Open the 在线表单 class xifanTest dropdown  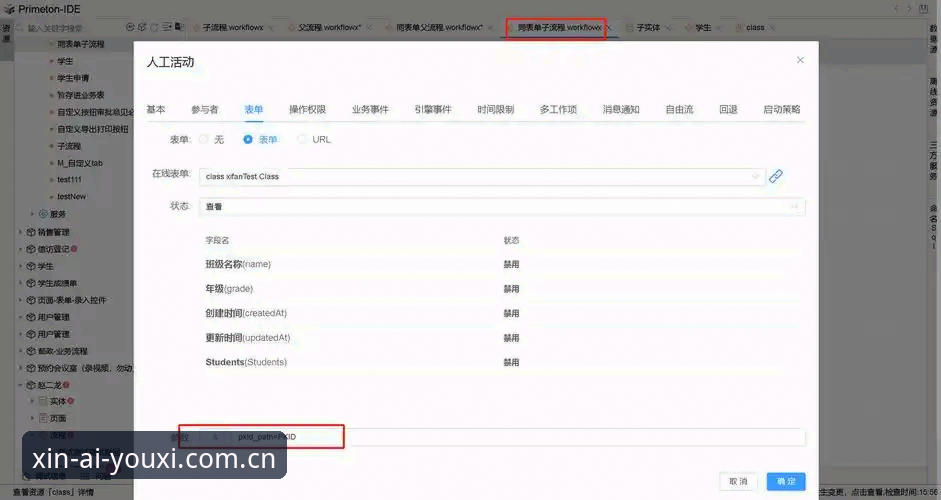482,176
